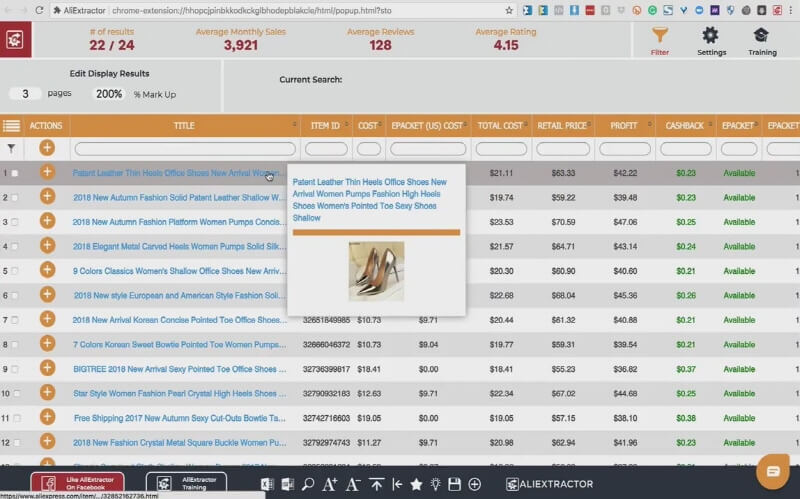Viewport: 800px width, 499px height.
Task: Tick the checkbox for row 10
Action: tap(17, 393)
